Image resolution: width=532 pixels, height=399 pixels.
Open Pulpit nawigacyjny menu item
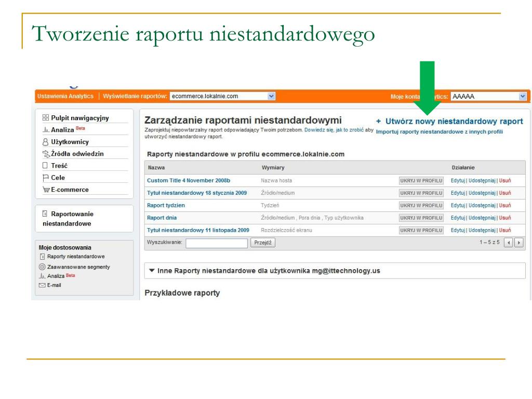80,118
